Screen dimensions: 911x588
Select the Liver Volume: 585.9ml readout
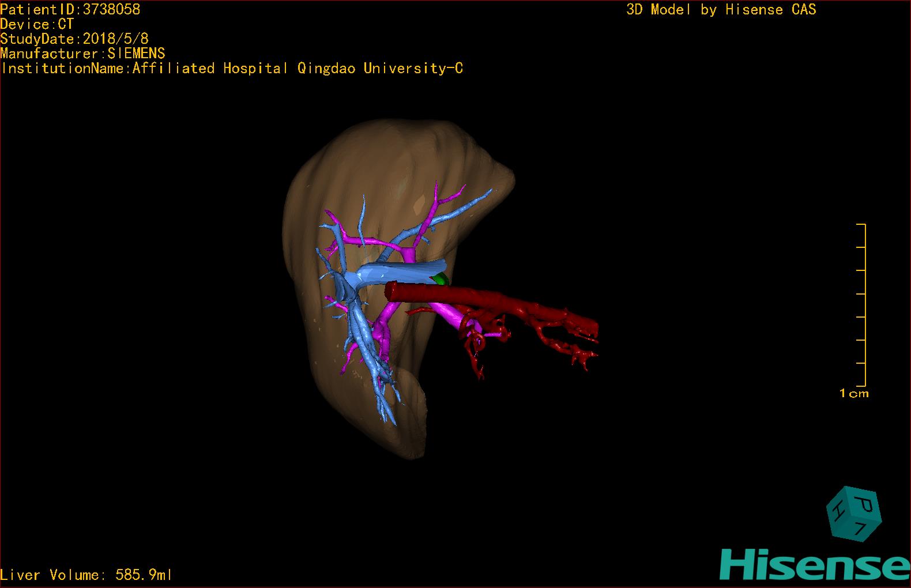click(86, 575)
